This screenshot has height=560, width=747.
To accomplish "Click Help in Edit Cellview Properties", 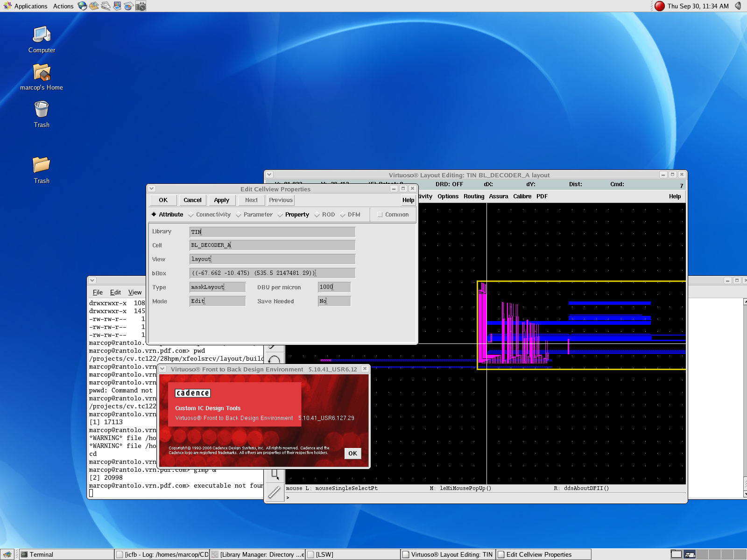I will pyautogui.click(x=409, y=200).
